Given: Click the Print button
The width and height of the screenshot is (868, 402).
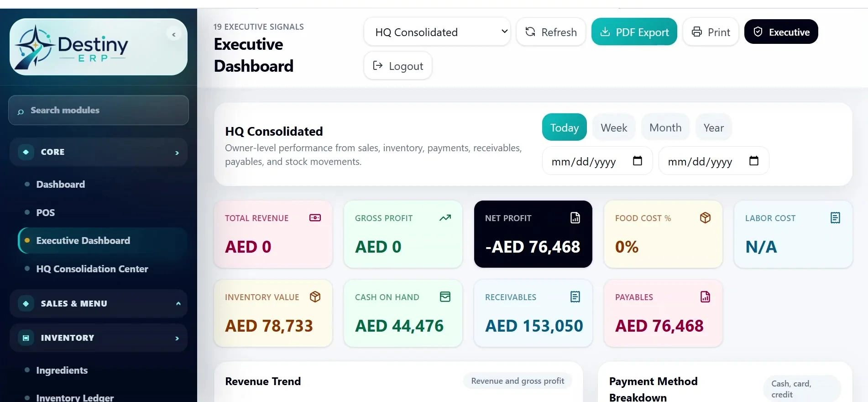Looking at the screenshot, I should (x=711, y=32).
